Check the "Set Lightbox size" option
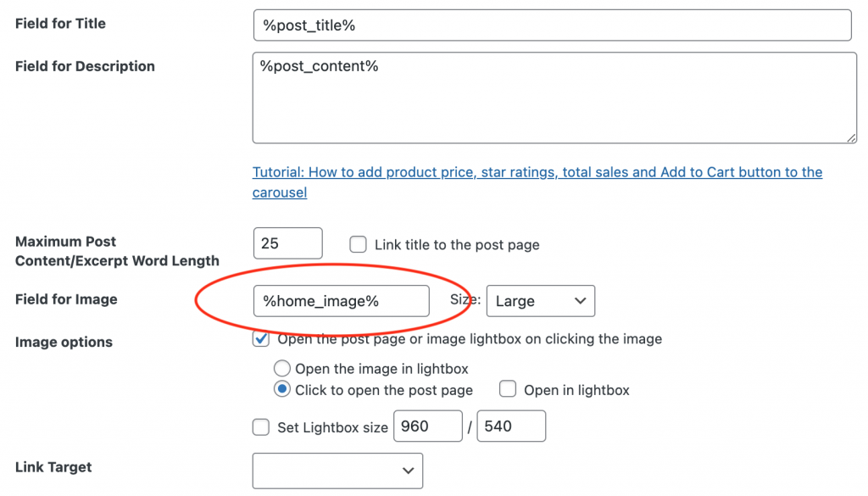 (x=261, y=427)
